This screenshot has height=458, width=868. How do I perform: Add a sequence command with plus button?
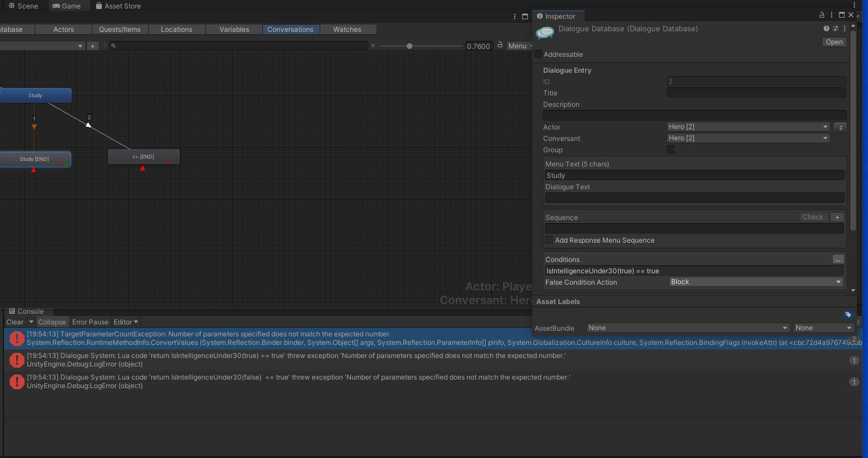tap(837, 217)
